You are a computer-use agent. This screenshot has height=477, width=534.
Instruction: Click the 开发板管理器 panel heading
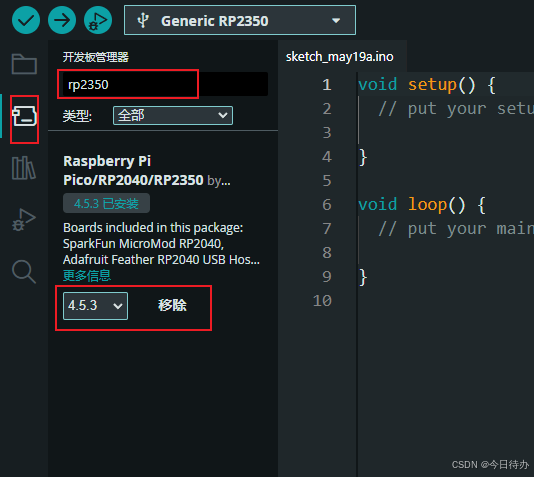pos(96,57)
